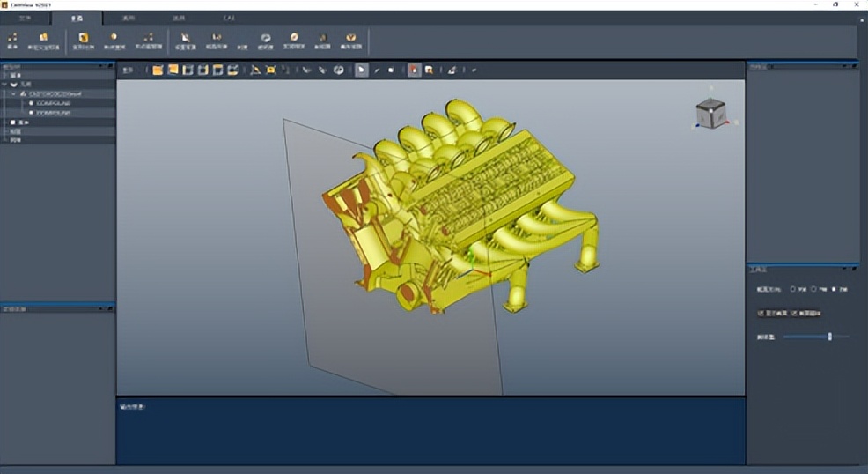Click the yellow square-framed ribbon icon

click(83, 38)
